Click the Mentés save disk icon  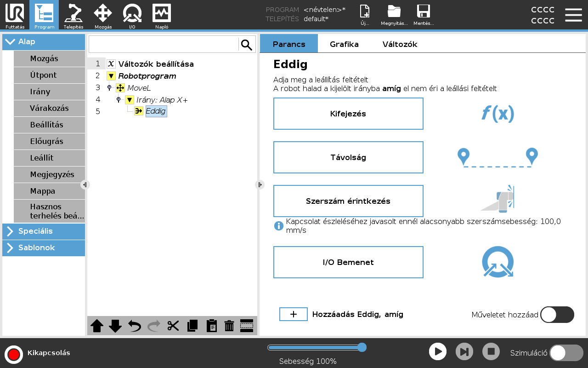pos(423,15)
